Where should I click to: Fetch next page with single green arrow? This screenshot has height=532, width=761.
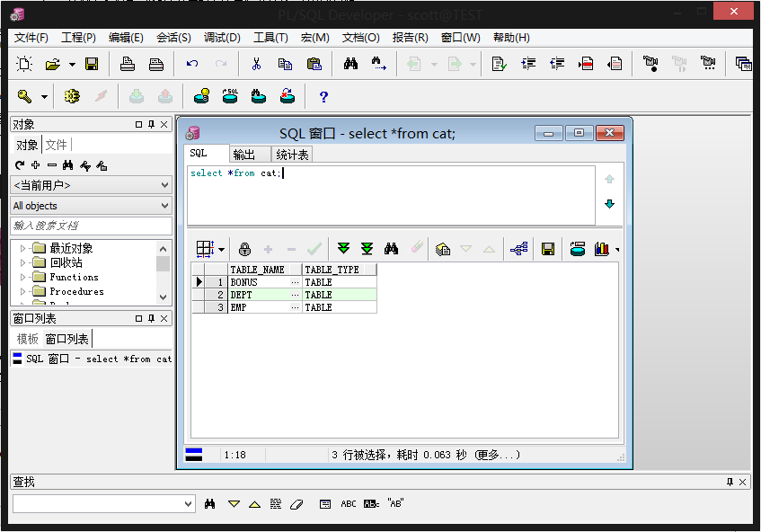tap(343, 249)
